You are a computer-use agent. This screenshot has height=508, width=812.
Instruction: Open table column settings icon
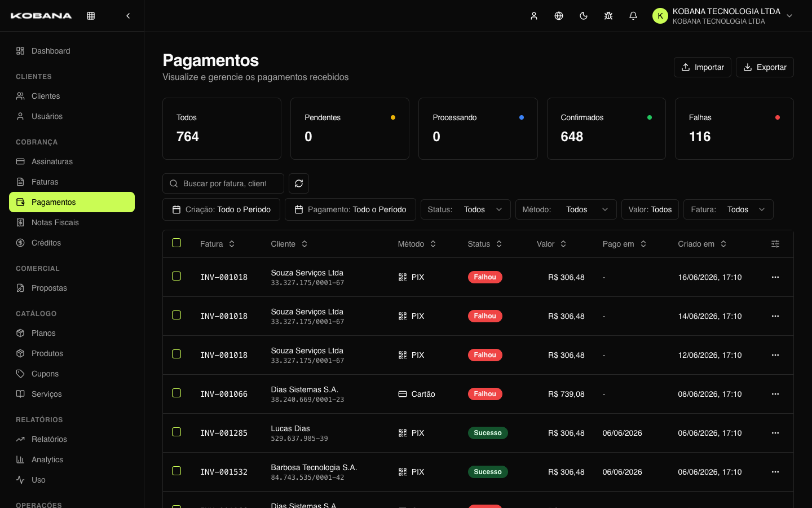coord(775,244)
